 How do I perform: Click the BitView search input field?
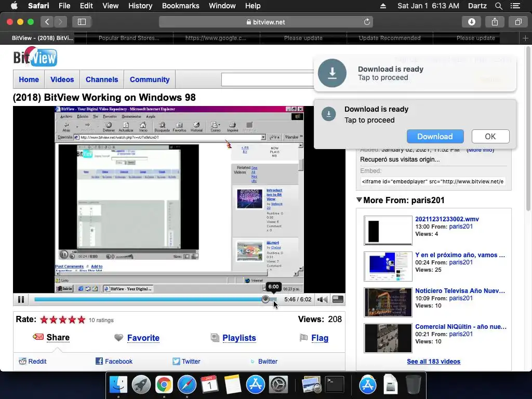coord(268,79)
